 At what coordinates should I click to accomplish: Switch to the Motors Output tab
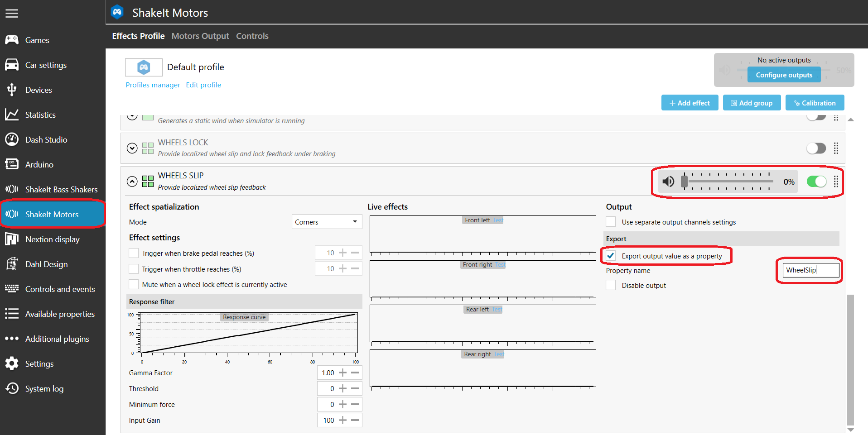point(200,36)
